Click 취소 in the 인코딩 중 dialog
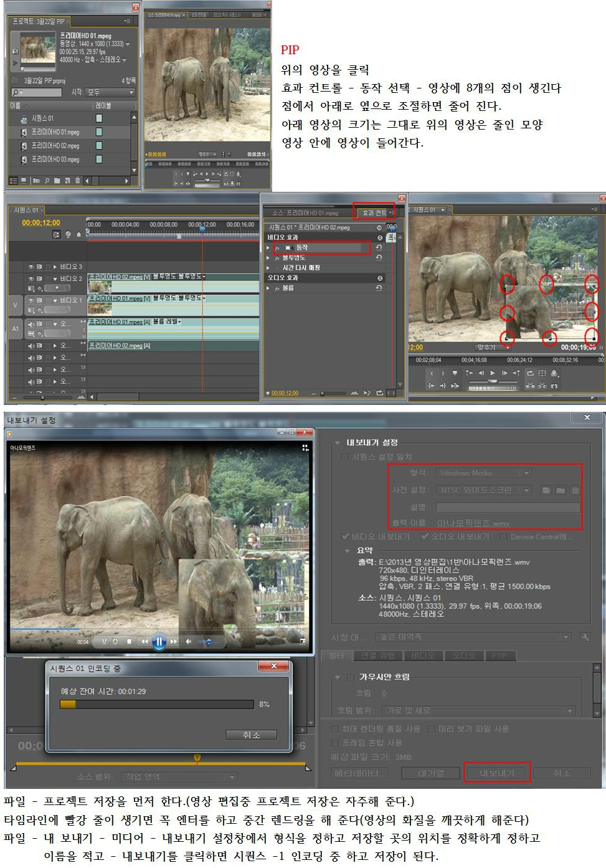 point(251,735)
